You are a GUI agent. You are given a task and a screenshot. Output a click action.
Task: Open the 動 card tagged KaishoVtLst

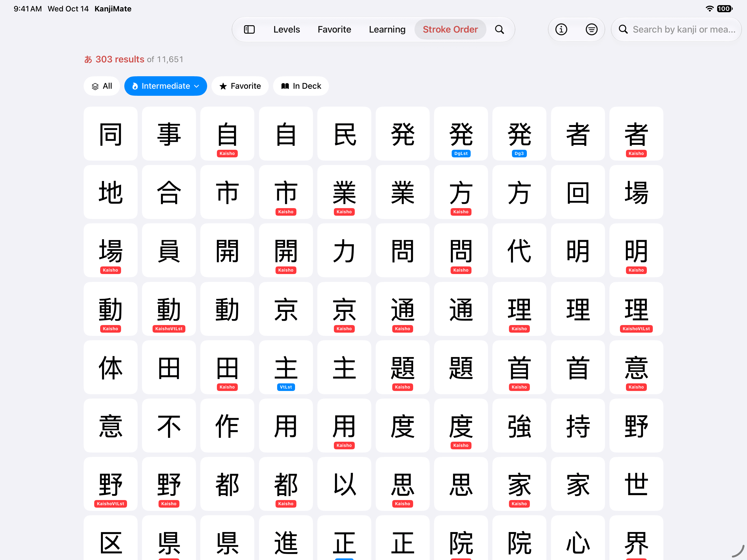[169, 309]
